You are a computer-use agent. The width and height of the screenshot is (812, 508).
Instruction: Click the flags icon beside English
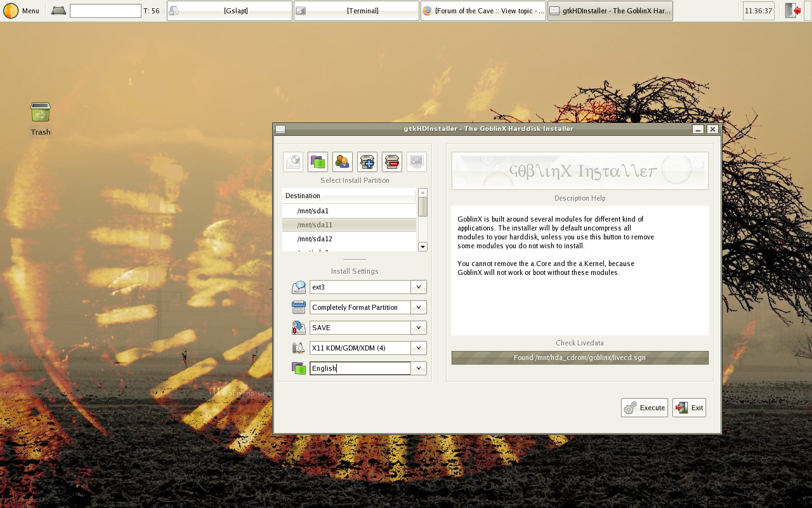tap(299, 368)
